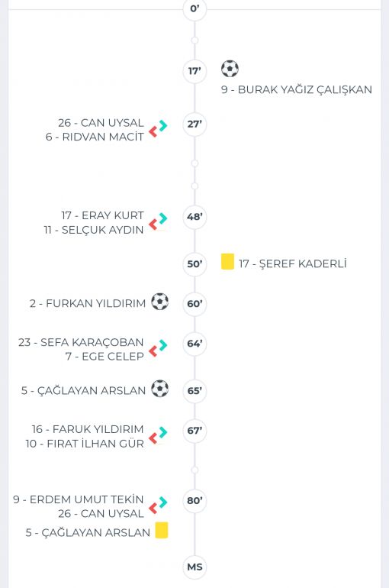Select the 0' kickoff marker
This screenshot has width=389, height=588.
(194, 8)
